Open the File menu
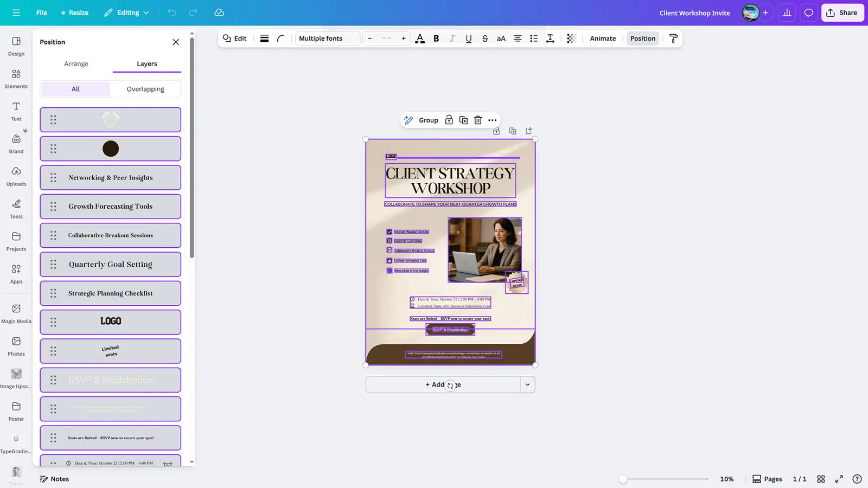868x488 pixels. (x=42, y=12)
